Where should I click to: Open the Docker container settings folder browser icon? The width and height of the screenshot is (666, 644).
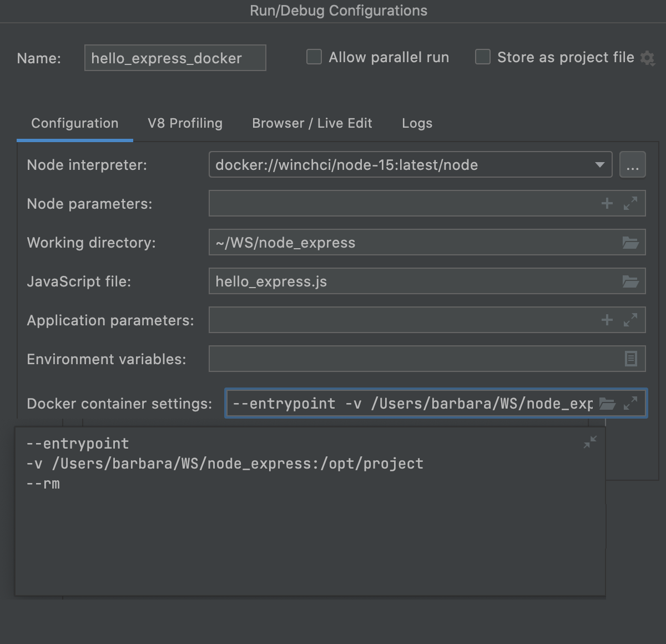[x=608, y=404]
